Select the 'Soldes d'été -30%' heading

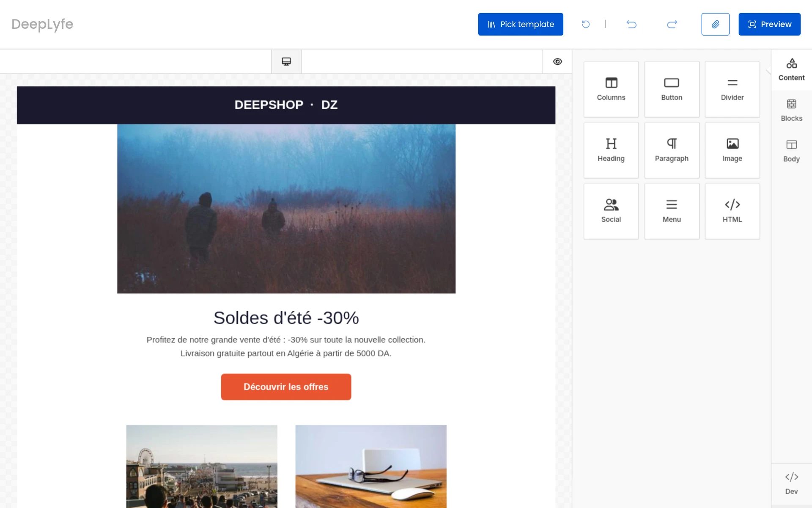pos(286,318)
